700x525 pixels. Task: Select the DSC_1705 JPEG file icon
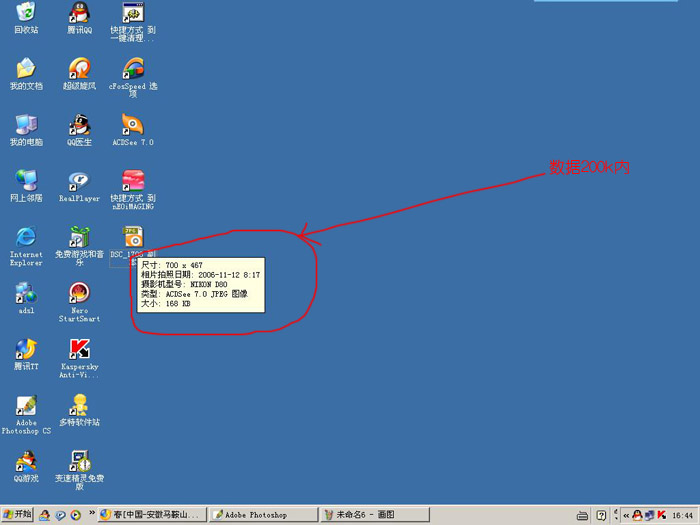click(x=133, y=237)
